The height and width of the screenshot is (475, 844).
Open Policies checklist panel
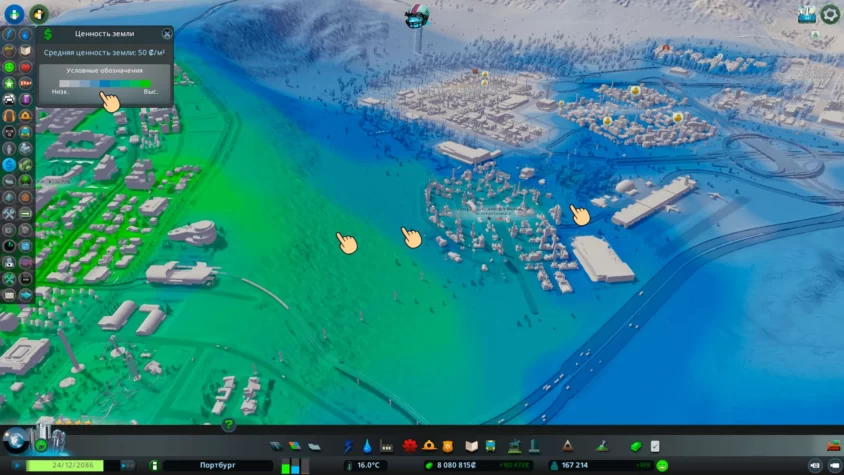655,446
